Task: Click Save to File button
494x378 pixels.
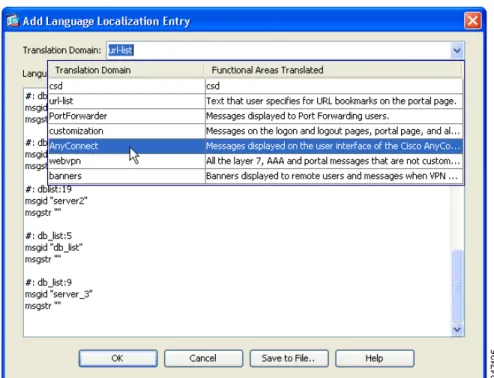Action: coord(289,358)
